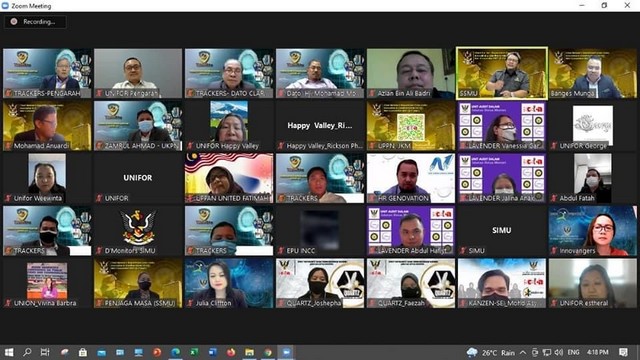Open the Task View icon
This screenshot has height=360, width=640.
tap(45, 352)
